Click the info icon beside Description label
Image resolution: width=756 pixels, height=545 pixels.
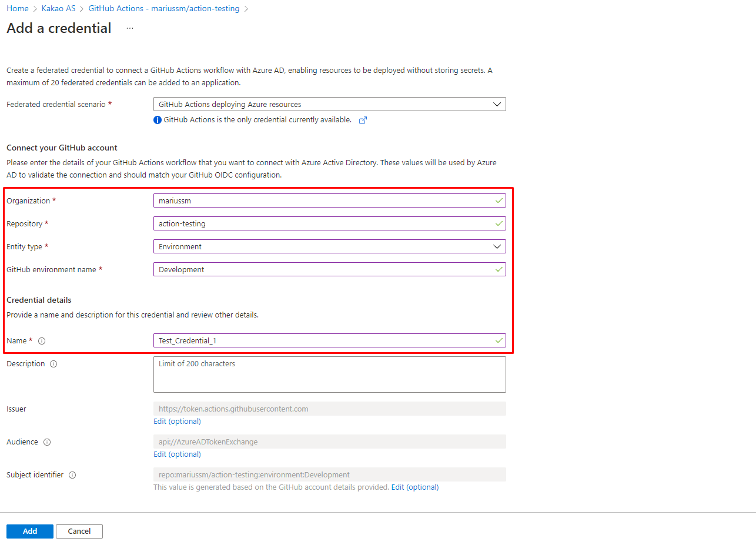(53, 364)
